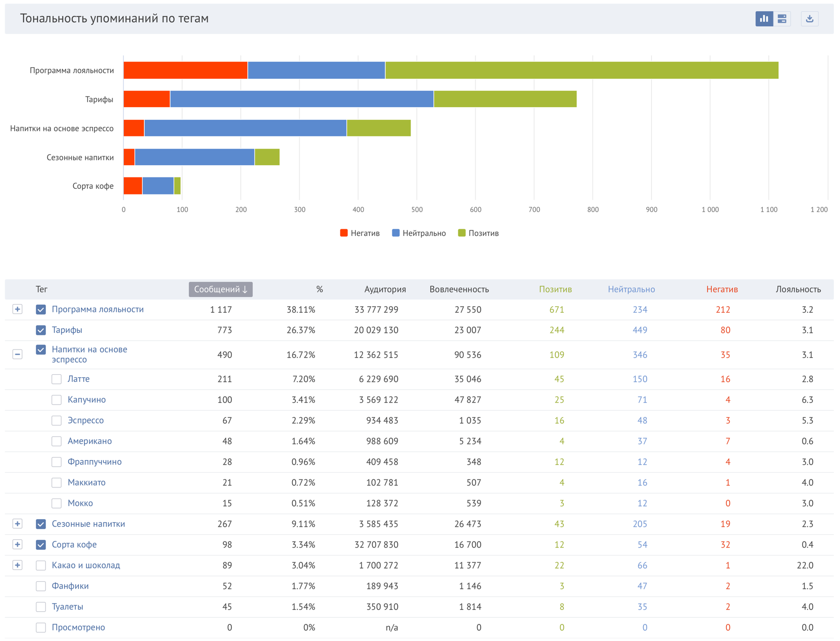This screenshot has height=641, width=840.
Task: Uncheck the Тарифы tag checkbox
Action: pos(41,330)
